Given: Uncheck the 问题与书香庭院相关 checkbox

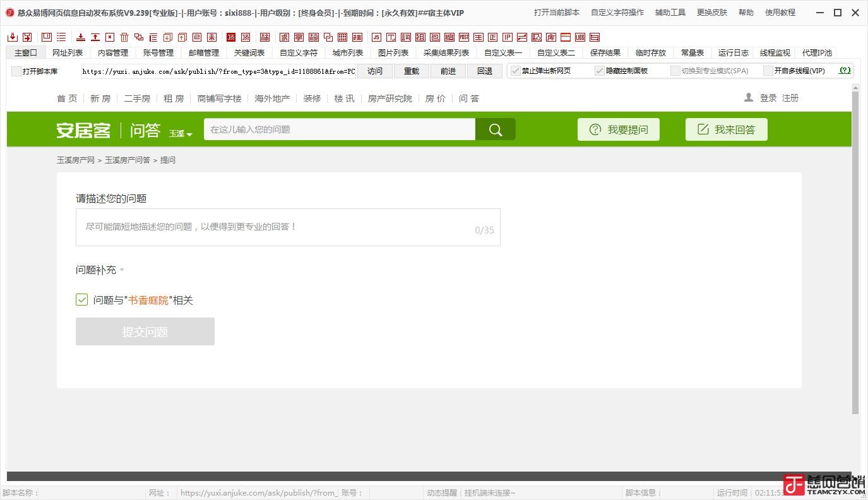Looking at the screenshot, I should pyautogui.click(x=81, y=300).
